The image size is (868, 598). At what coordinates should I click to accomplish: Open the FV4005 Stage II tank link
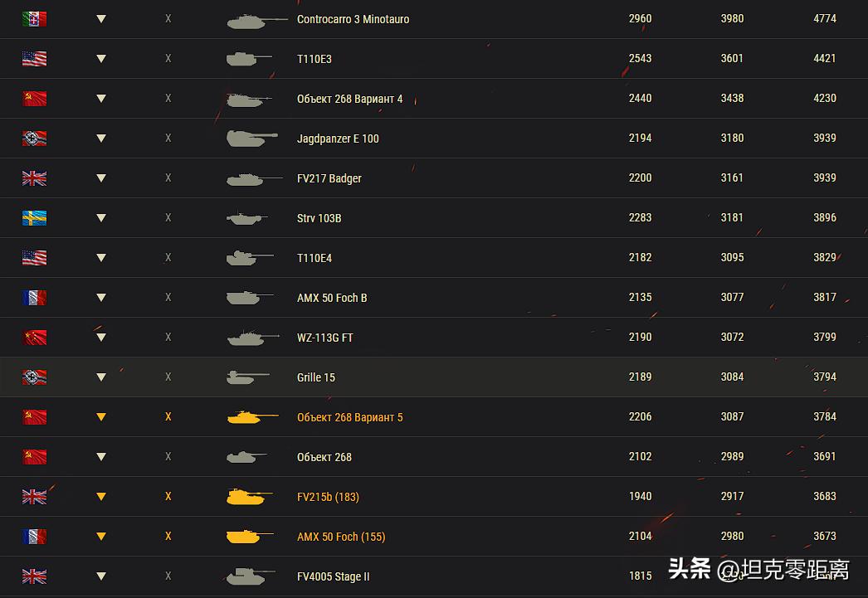pyautogui.click(x=333, y=576)
